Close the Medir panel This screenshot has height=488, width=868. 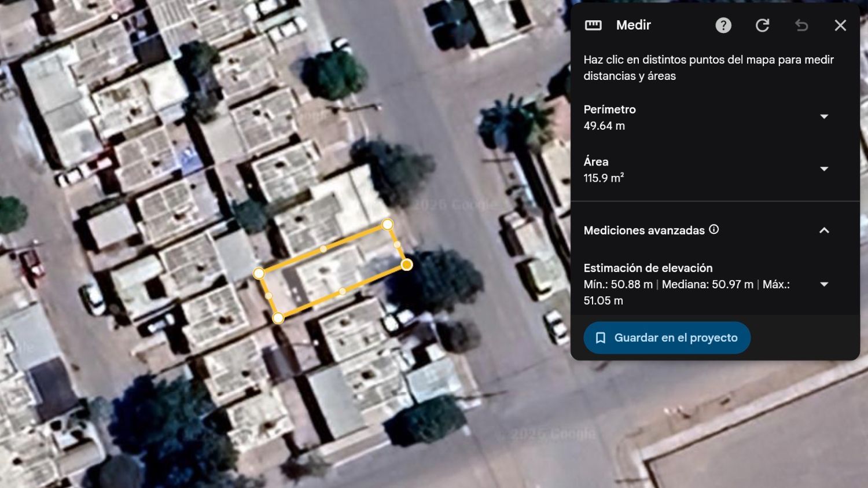(840, 25)
